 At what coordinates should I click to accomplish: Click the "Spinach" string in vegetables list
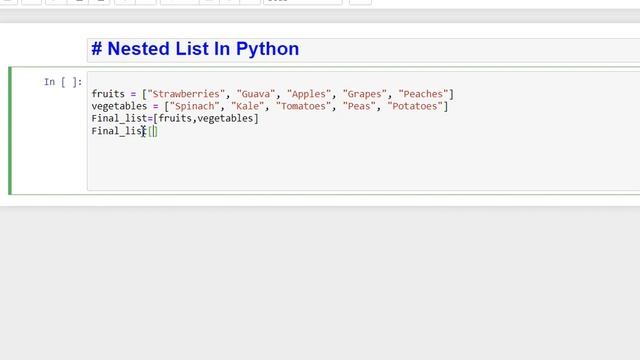point(194,106)
